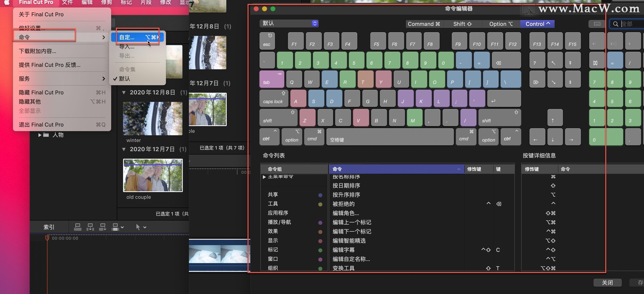Click the caps lock key on virtual keyboard

274,98
